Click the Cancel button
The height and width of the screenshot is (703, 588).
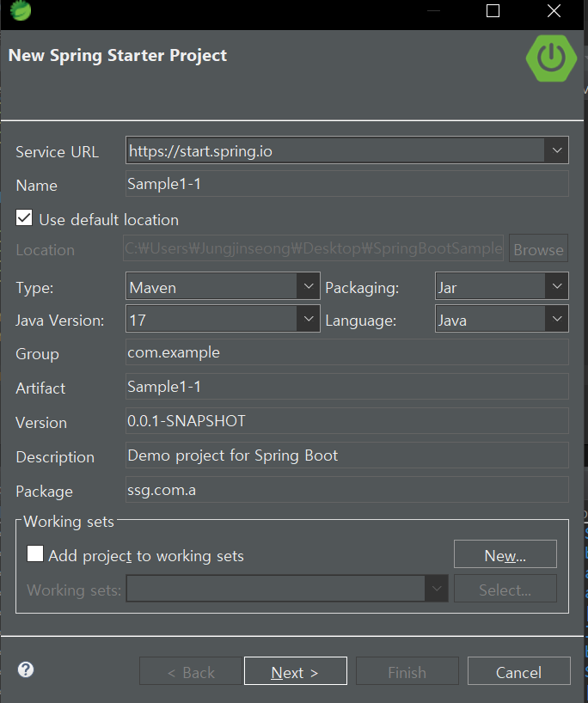[519, 671]
